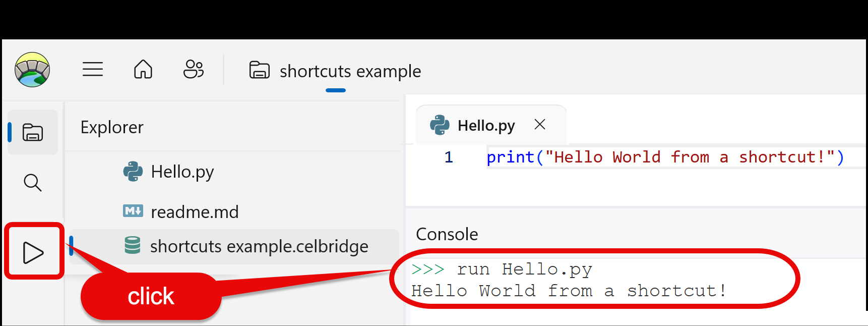Viewport: 868px width, 326px height.
Task: Select shortcuts example.celbridge file
Action: point(259,246)
